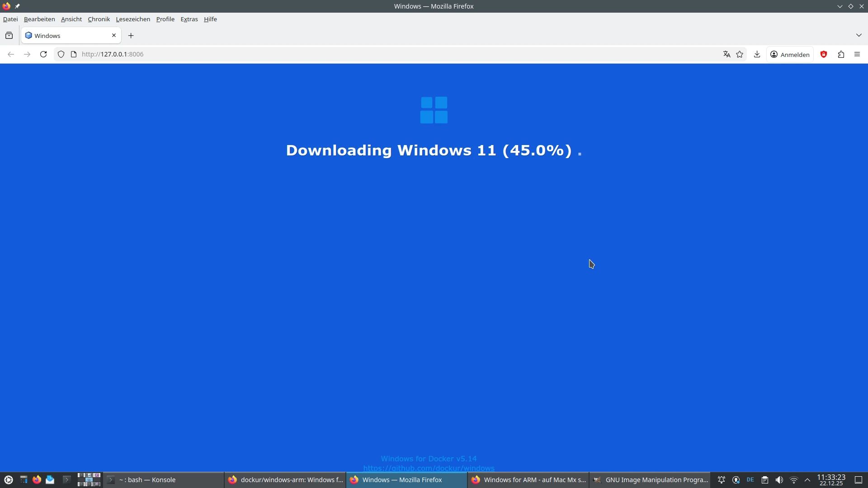Open the downloads panel

757,54
